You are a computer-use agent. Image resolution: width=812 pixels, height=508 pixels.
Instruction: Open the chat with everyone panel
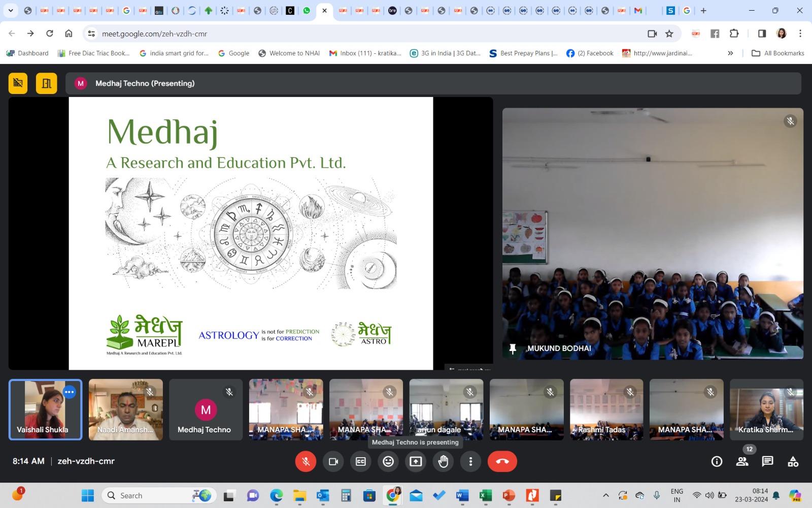(x=767, y=461)
